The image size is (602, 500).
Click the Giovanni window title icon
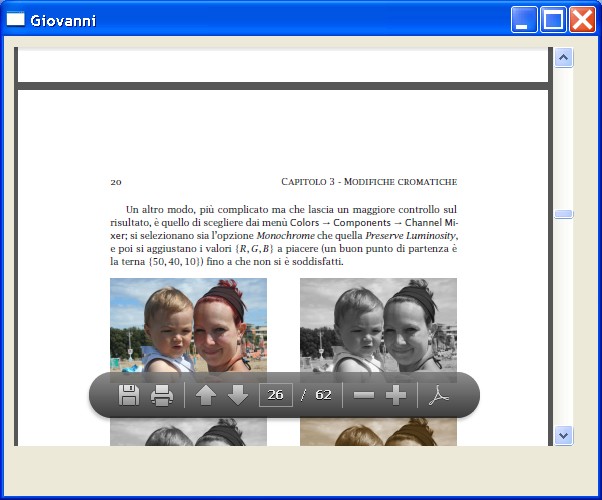click(16, 20)
